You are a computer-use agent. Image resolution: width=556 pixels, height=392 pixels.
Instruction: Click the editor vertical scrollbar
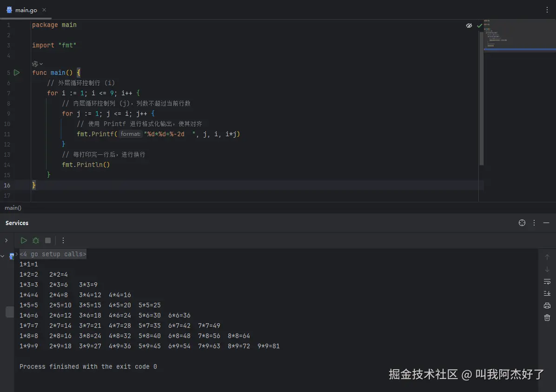click(481, 98)
